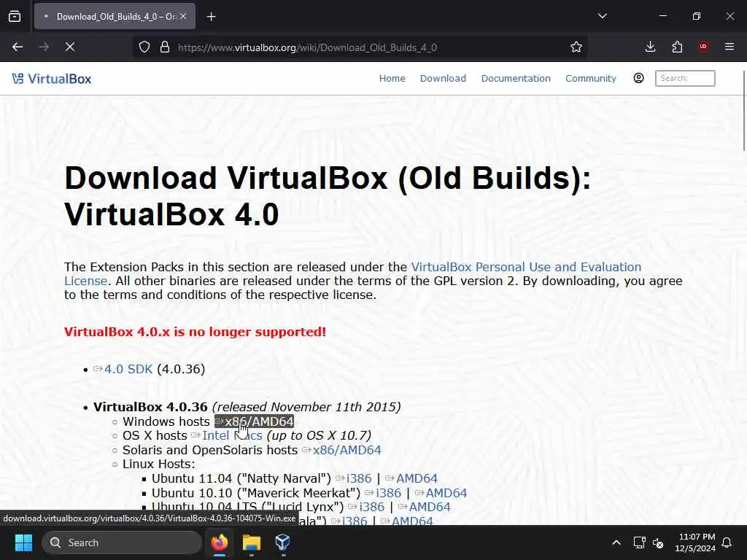Screen dimensions: 747x560
Task: Open the Documentation navigation item
Action: click(516, 79)
